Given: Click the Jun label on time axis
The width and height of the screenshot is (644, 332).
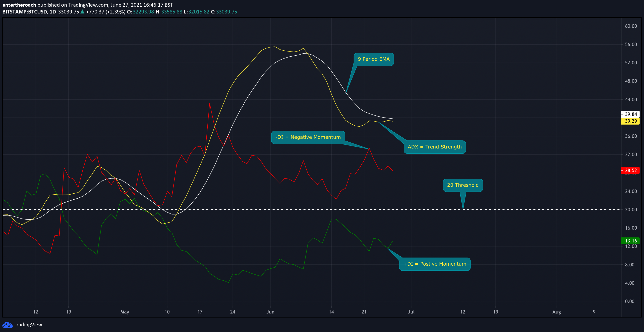Looking at the screenshot, I should [270, 312].
